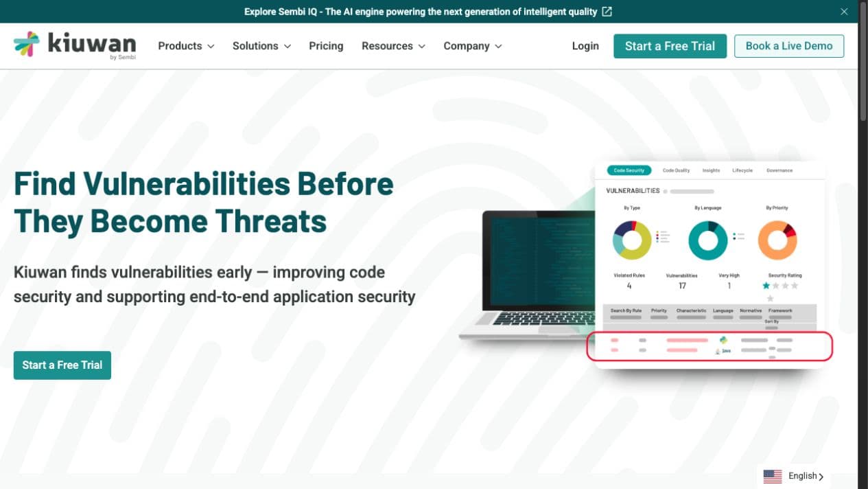868x489 pixels.
Task: Click the Login link
Action: click(585, 46)
